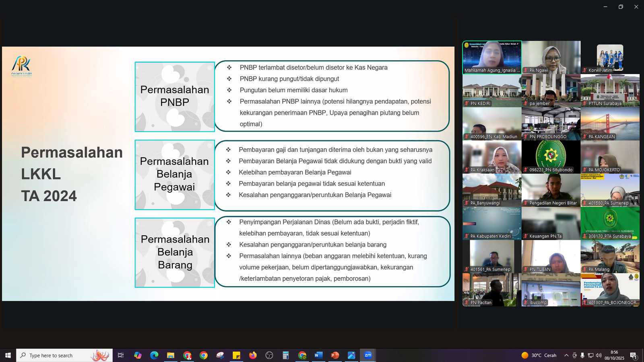Open the OBS Studio taskbar icon
The height and width of the screenshot is (362, 644).
[269, 355]
